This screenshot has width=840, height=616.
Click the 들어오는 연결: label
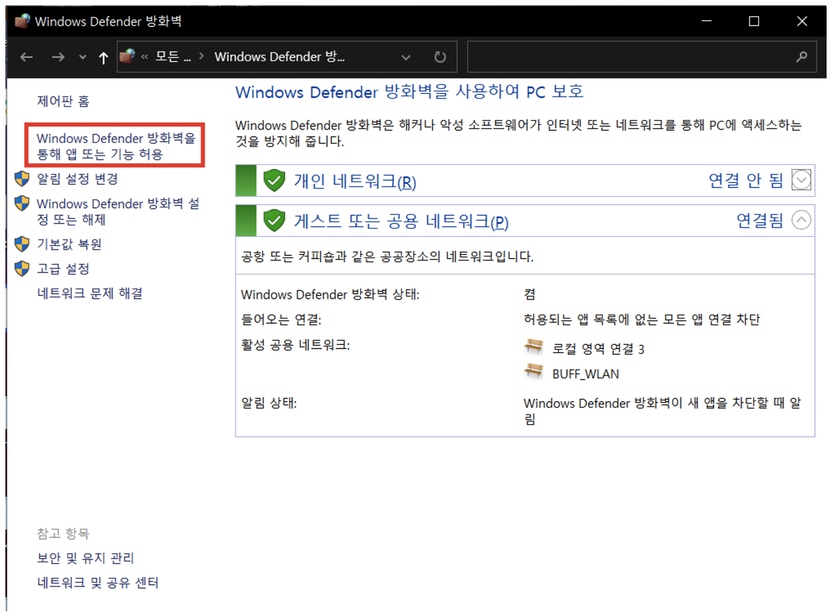click(x=281, y=320)
